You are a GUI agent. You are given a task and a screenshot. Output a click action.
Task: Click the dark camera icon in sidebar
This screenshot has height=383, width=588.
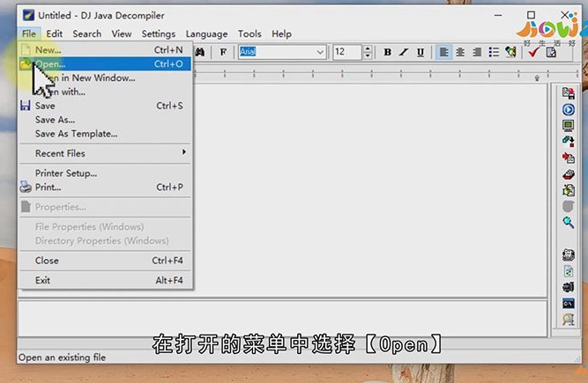point(568,287)
